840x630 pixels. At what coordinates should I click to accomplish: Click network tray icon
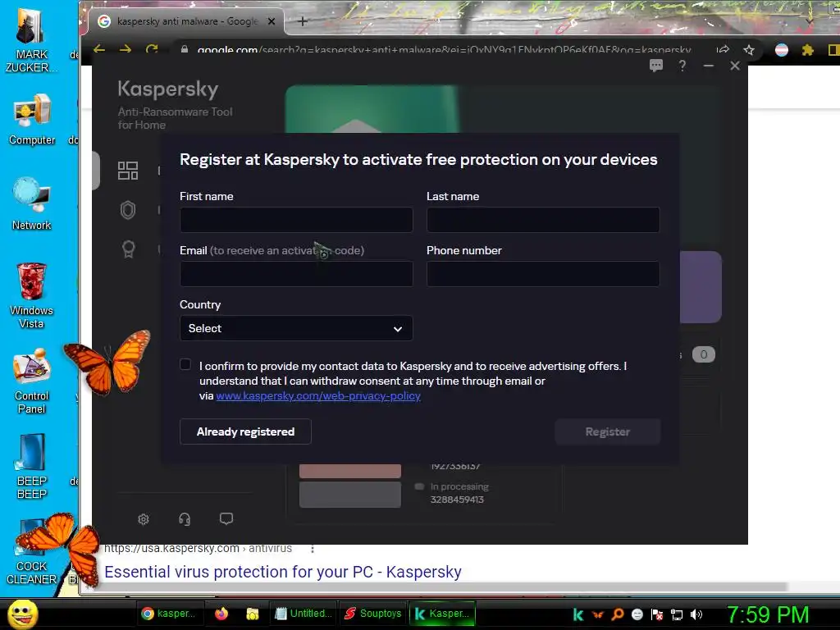coord(677,614)
